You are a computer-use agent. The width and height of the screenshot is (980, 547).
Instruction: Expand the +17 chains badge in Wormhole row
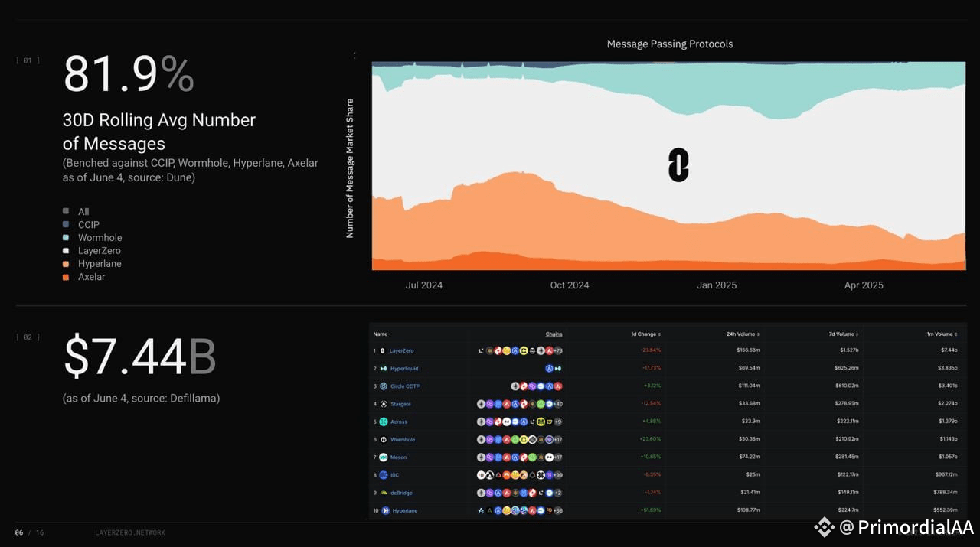click(x=558, y=439)
